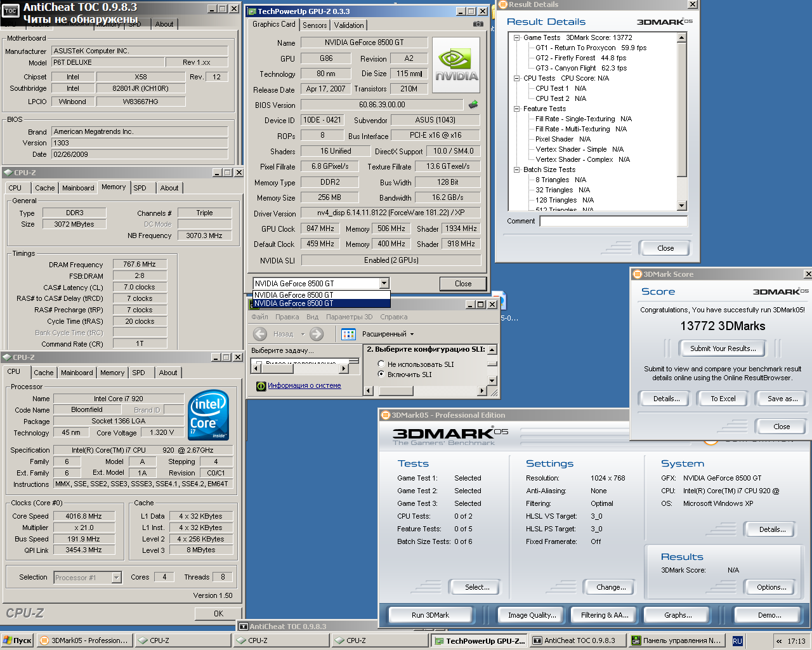Click the BIOS save chip icon in GPU-Z
This screenshot has width=812, height=650.
pyautogui.click(x=473, y=105)
